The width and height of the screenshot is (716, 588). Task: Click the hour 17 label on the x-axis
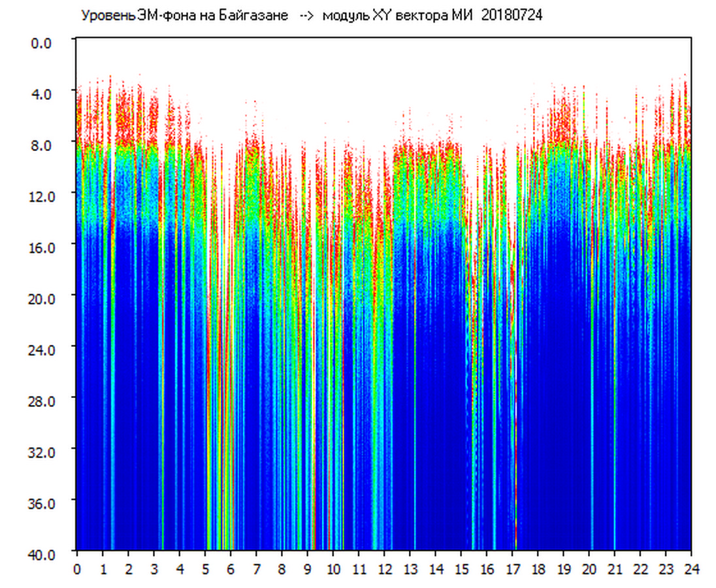512,569
